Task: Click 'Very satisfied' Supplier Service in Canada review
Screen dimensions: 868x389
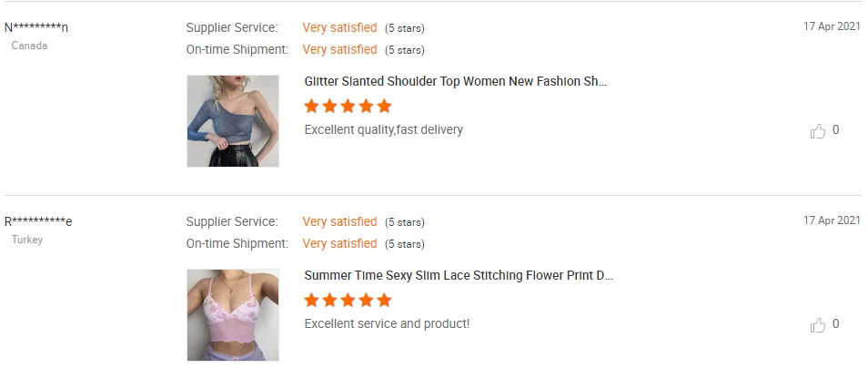Action: pyautogui.click(x=339, y=27)
